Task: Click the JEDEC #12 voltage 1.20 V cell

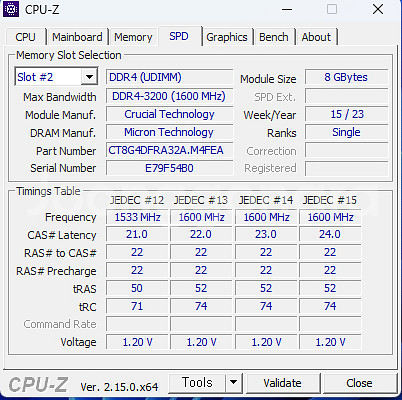Action: coord(137,342)
